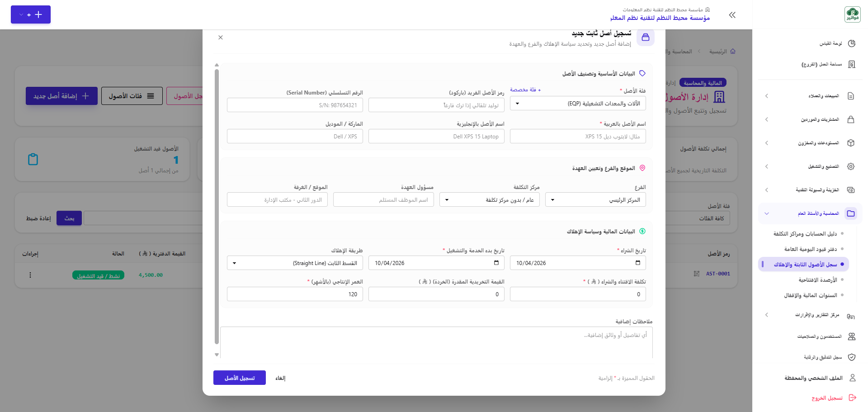Click the dialog vertical scrollbar
This screenshot has width=868, height=412.
point(217,207)
